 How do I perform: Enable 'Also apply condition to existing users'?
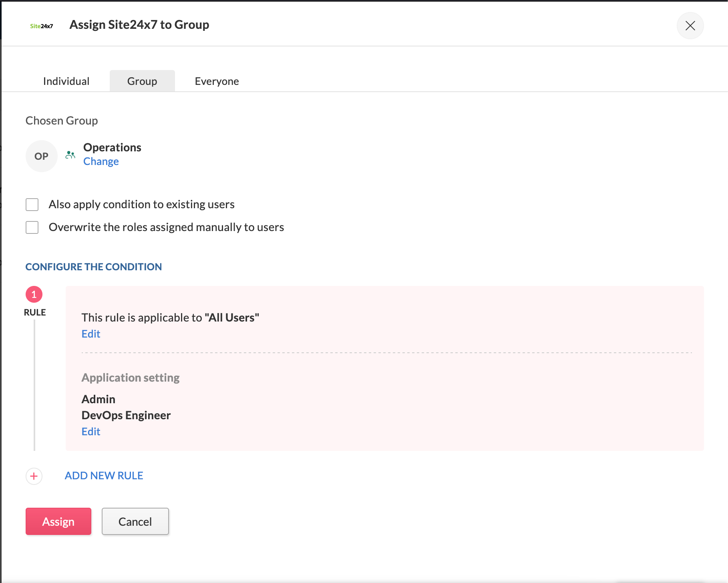coord(32,205)
